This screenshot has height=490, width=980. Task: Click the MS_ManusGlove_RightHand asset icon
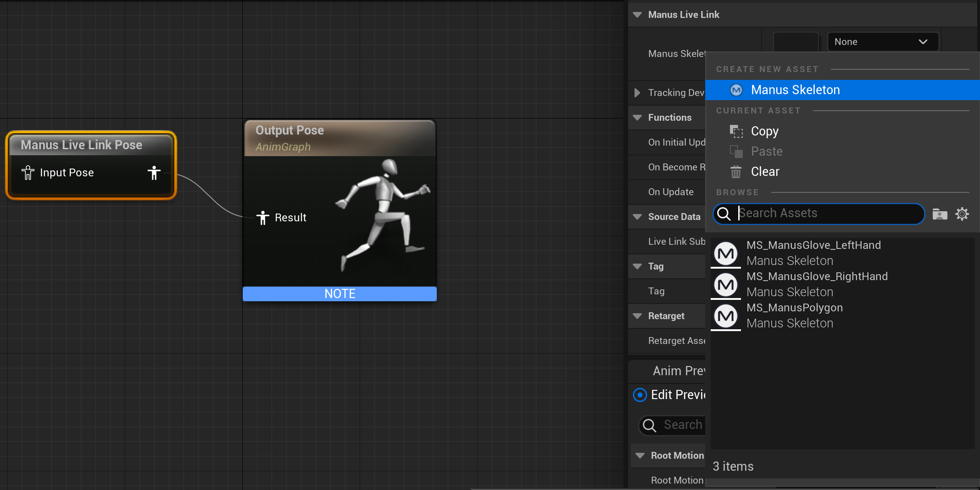click(x=726, y=284)
